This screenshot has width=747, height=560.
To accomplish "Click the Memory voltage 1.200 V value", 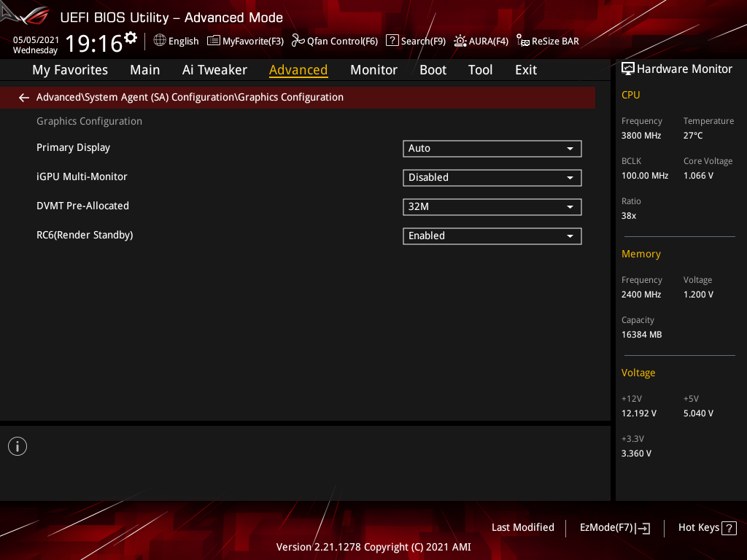I will (698, 295).
